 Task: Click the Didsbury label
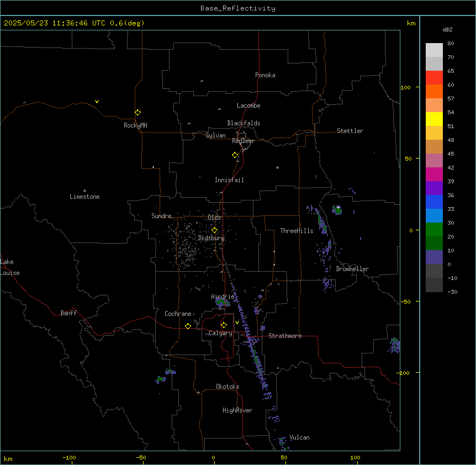[x=211, y=238]
